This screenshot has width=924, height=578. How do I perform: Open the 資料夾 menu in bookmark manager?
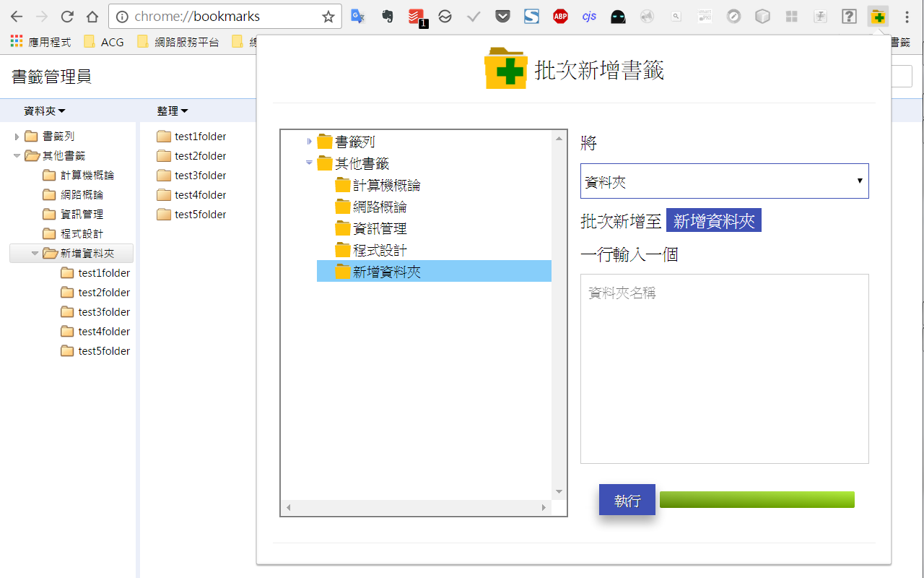pyautogui.click(x=45, y=111)
